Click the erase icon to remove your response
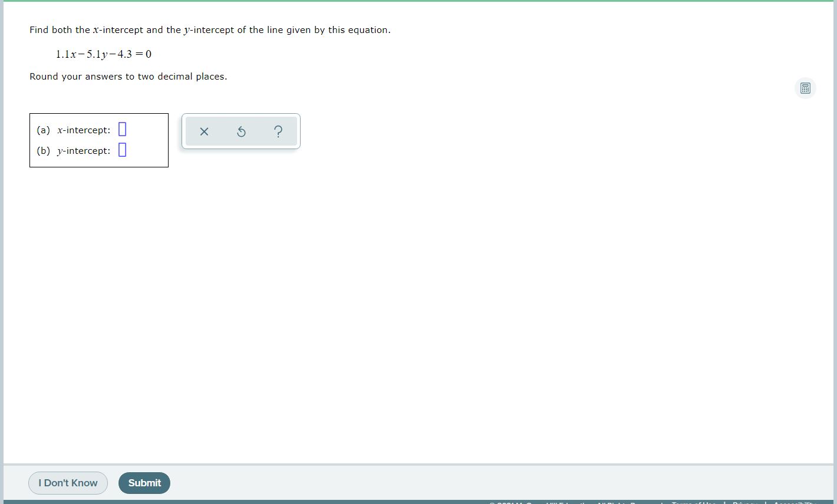 coord(204,131)
